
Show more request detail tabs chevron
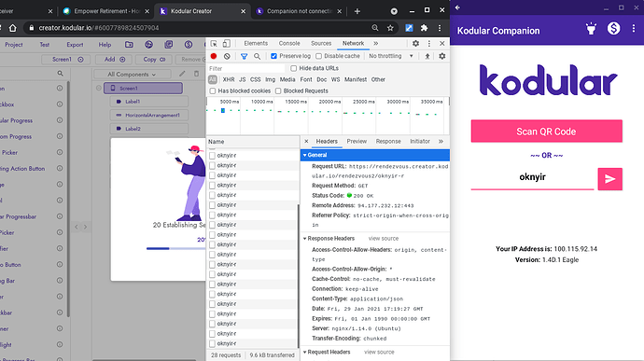(441, 141)
